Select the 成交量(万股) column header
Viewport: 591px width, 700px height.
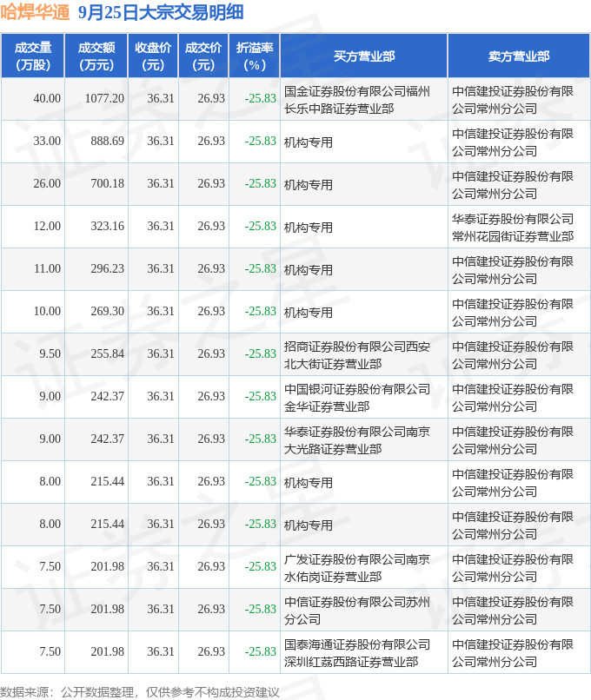point(33,56)
